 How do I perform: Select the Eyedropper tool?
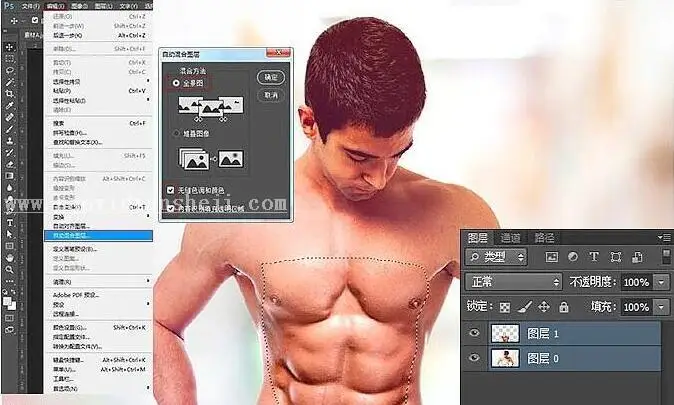tap(9, 105)
